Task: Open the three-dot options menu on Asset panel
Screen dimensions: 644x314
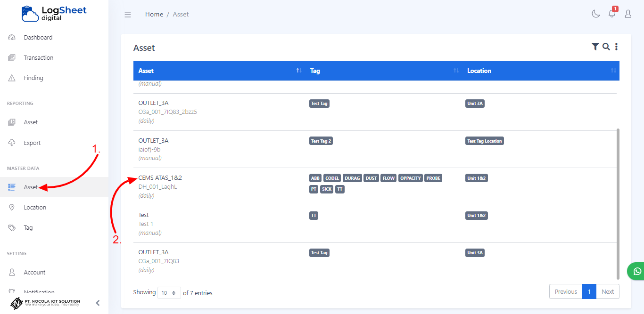Action: pyautogui.click(x=616, y=47)
